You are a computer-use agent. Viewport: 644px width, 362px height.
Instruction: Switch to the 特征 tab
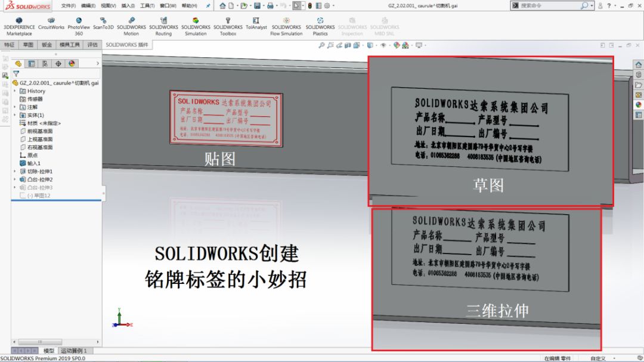10,45
